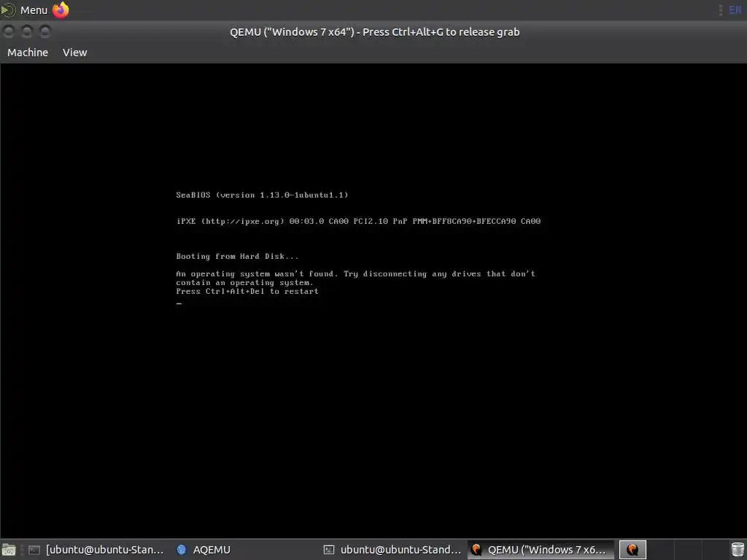The image size is (747, 560).
Task: Click the AQEMU globe icon in taskbar
Action: click(x=182, y=550)
